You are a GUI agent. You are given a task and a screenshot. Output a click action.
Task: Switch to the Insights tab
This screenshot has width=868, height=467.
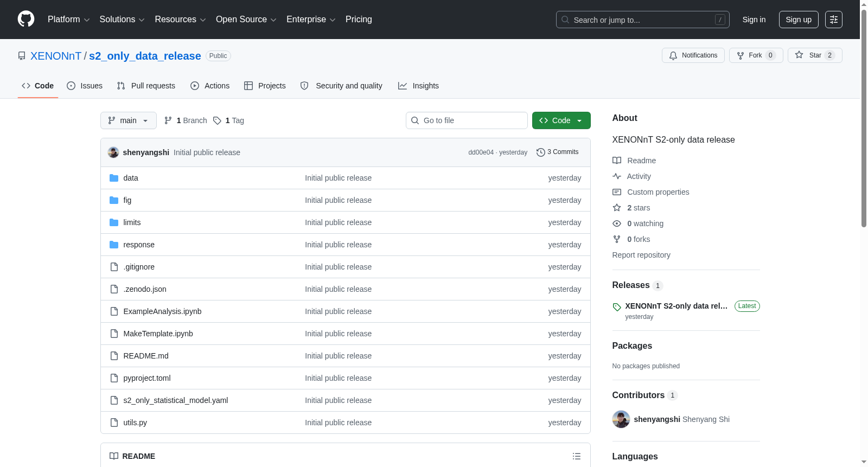tap(418, 86)
